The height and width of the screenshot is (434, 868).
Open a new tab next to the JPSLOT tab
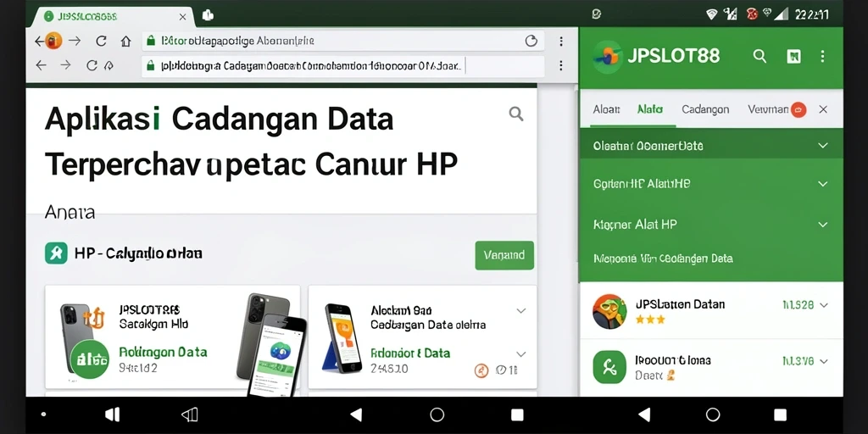pos(209,15)
